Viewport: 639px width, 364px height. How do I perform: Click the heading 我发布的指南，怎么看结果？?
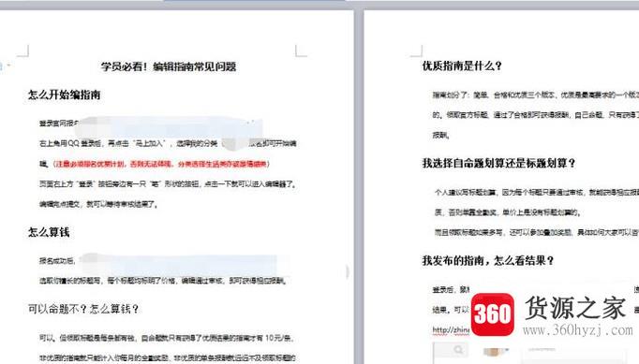point(488,260)
